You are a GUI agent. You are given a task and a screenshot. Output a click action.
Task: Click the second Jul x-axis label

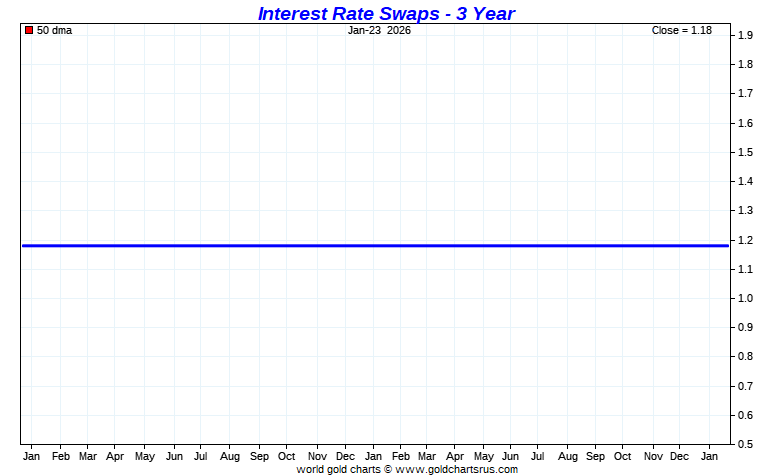pos(537,456)
